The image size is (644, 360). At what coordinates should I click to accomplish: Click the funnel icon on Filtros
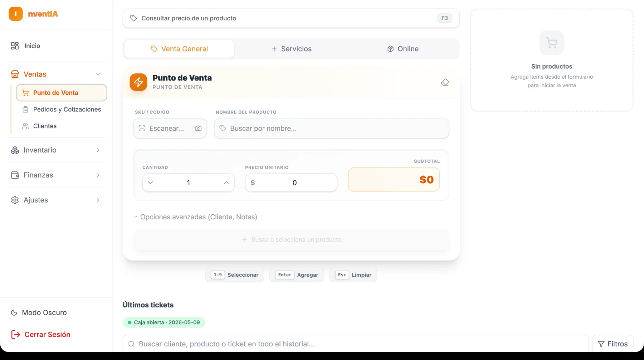tap(601, 344)
